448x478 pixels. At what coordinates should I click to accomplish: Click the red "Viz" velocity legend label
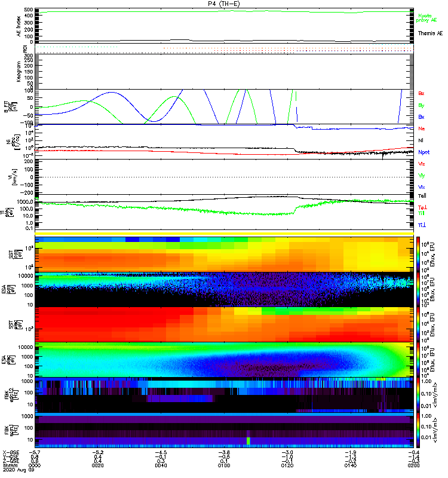point(422,164)
